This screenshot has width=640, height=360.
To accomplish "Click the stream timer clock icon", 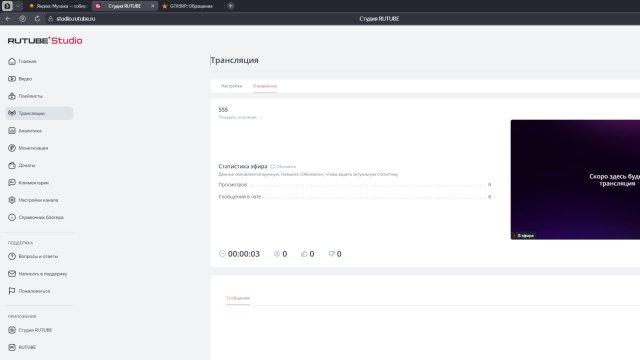I will point(222,253).
